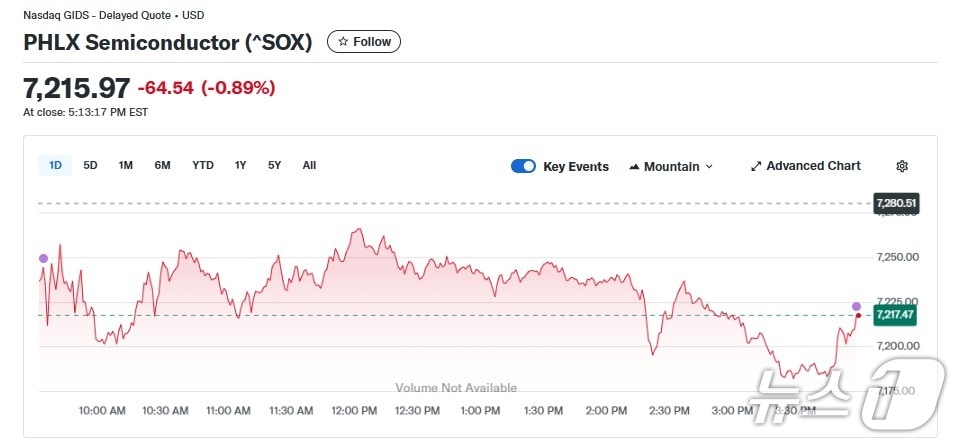Screen dimensions: 960x445
Task: Show the 6M chart range
Action: pos(162,165)
